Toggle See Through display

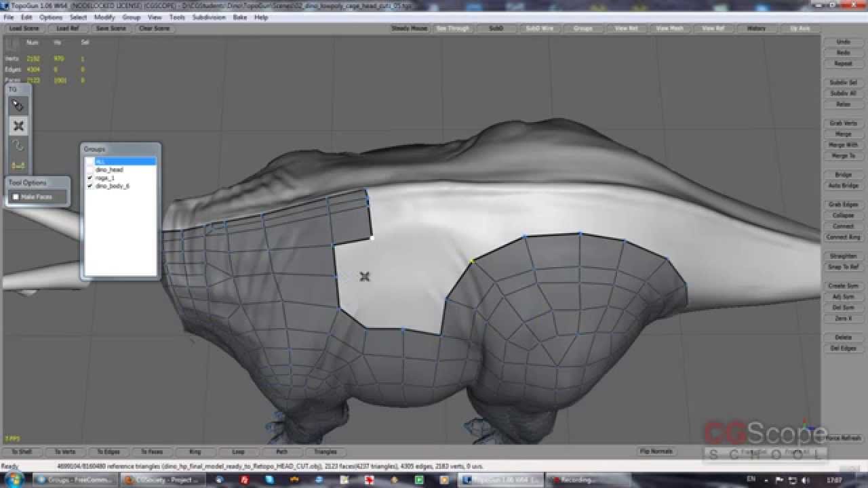pos(453,28)
